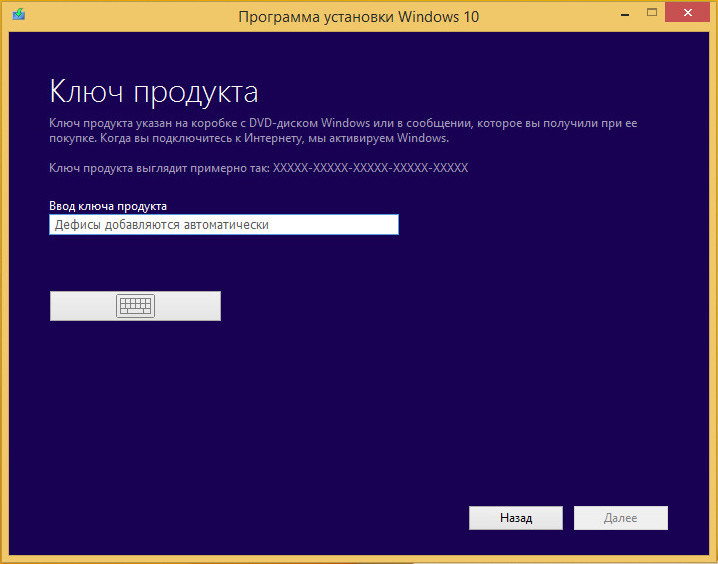
Task: Click the 'Ввод ключа продукта' label
Action: [108, 206]
